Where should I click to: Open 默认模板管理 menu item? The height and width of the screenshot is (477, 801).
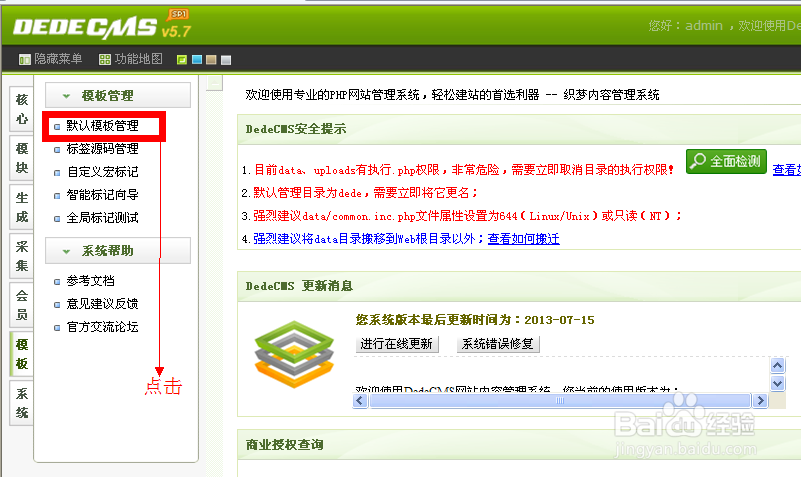[x=102, y=126]
